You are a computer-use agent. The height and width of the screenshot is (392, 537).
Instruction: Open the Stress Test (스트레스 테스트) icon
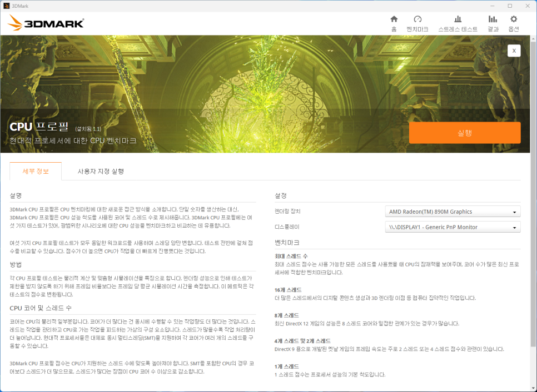(x=458, y=23)
